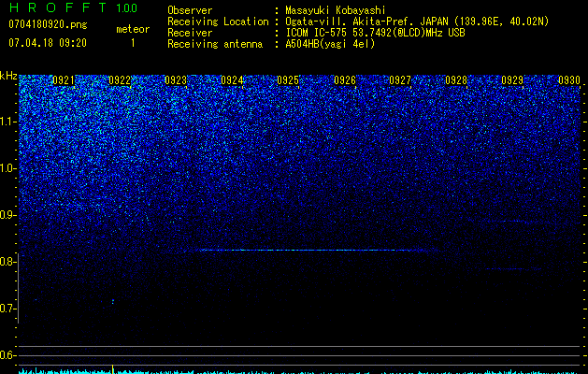Click the 0927 time marker
The height and width of the screenshot is (374, 588).
coord(400,80)
